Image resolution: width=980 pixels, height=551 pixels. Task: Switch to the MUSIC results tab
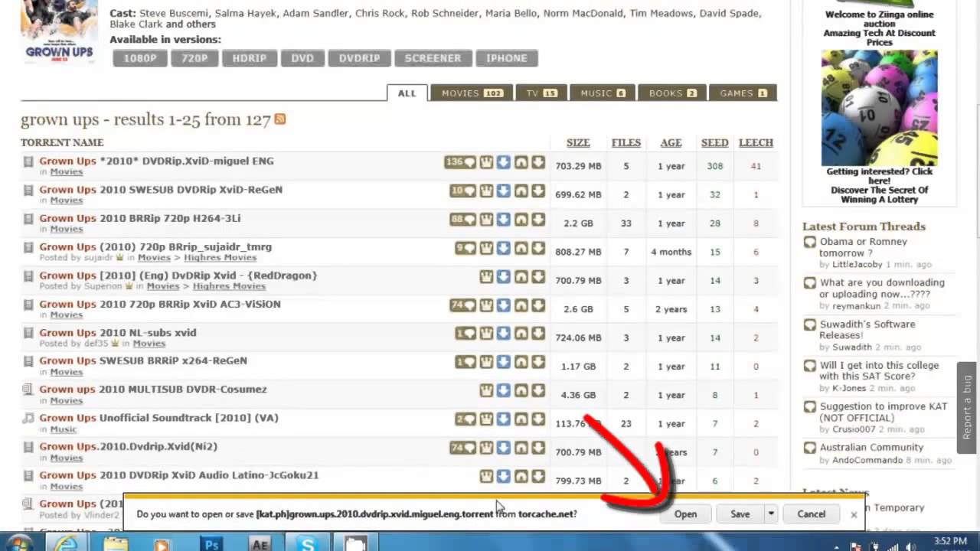pos(603,93)
